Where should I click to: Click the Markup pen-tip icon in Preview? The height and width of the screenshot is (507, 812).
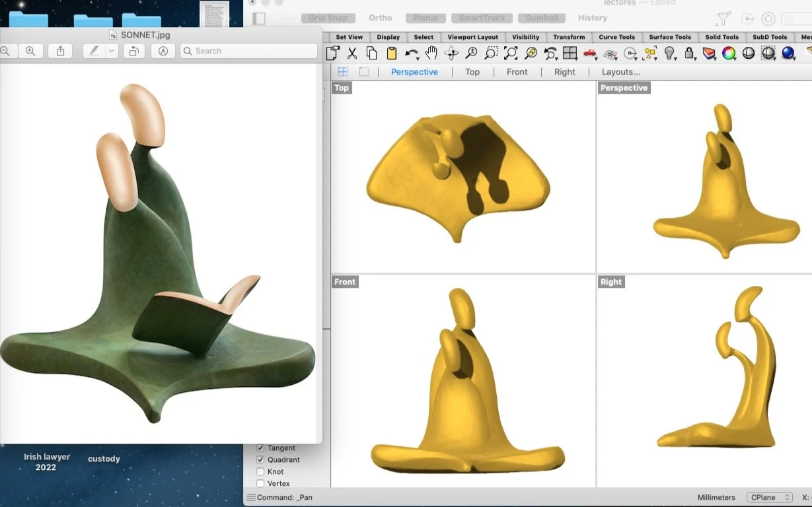pos(163,51)
